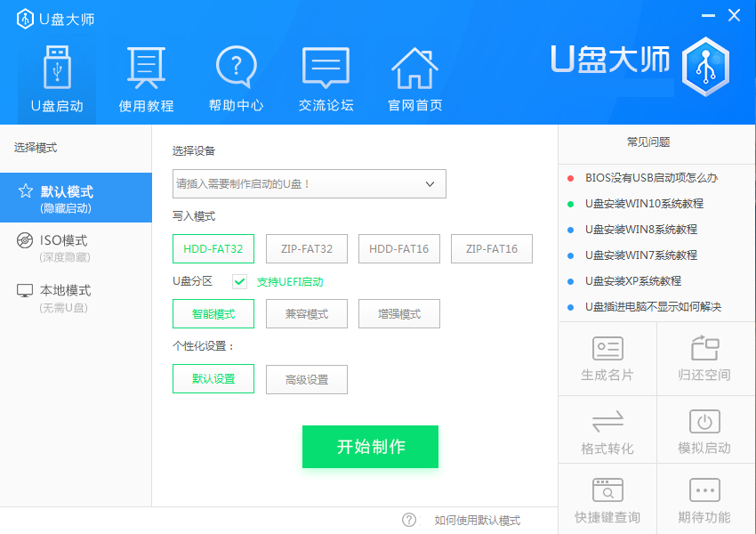Switch to 本地模式 in the sidebar

tap(65, 297)
